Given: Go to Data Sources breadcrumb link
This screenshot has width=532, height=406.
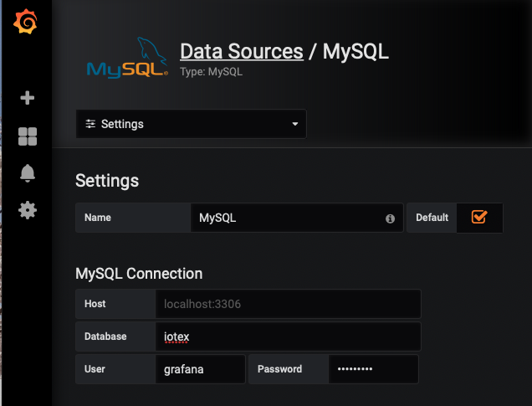Looking at the screenshot, I should [x=242, y=51].
